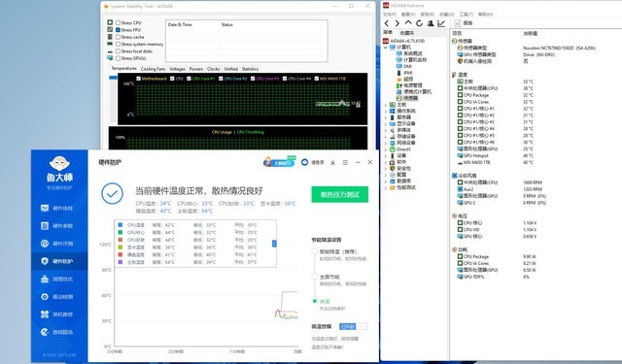Open the 工具(T) menu in AIDA64
This screenshot has width=622, height=364.
466,15
